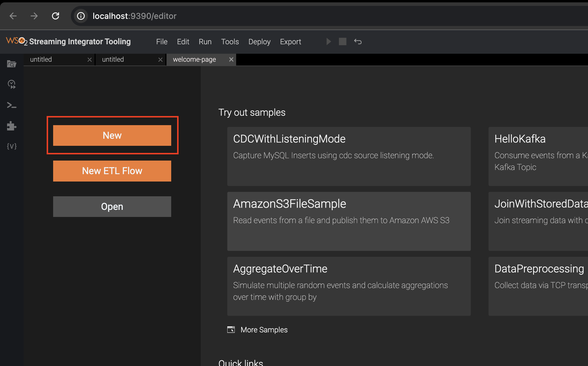Open the File menu
The height and width of the screenshot is (366, 588).
(x=162, y=42)
